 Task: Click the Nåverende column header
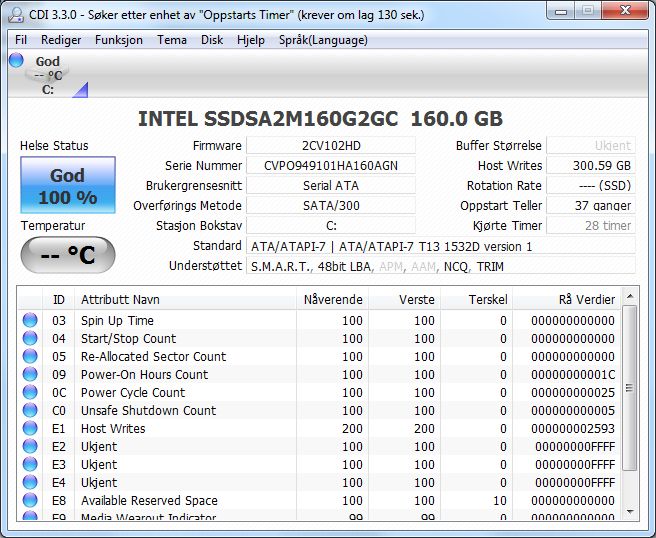pos(333,300)
